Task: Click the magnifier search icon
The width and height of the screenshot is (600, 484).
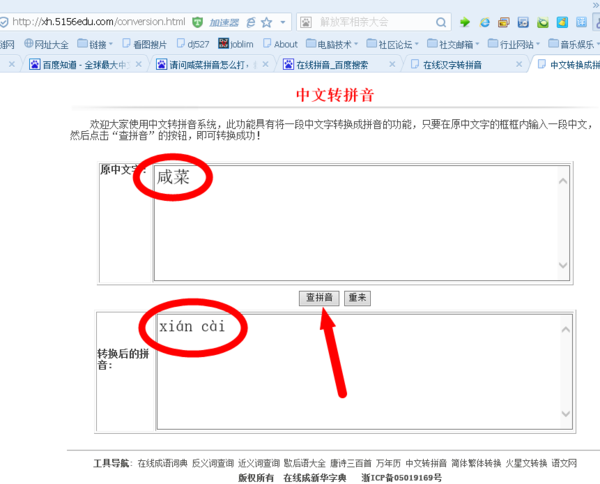Action: [441, 22]
